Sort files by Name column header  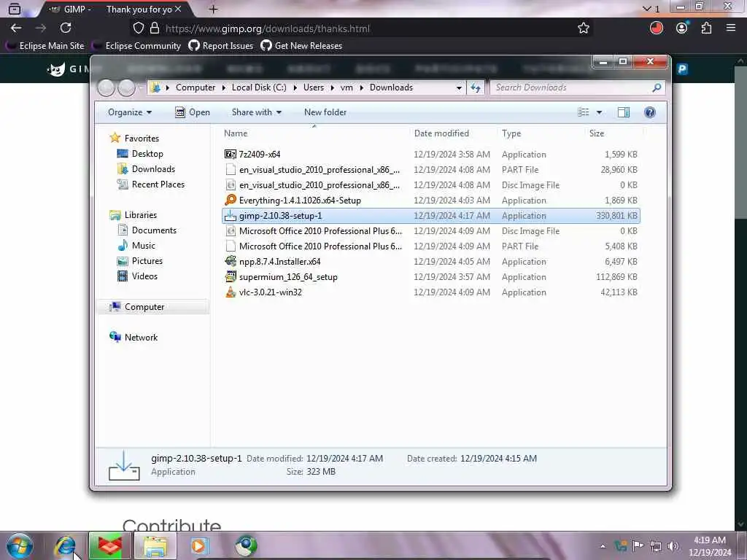tap(315, 133)
